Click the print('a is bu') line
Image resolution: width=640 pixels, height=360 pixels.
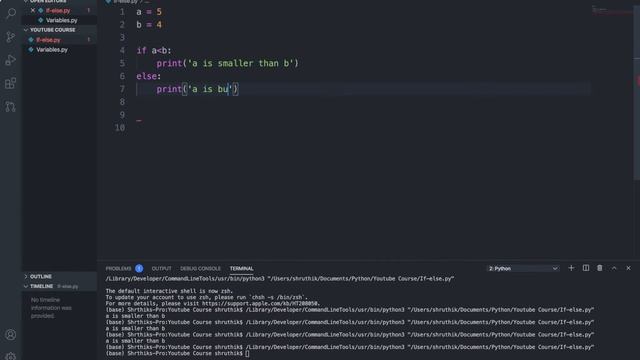point(197,89)
